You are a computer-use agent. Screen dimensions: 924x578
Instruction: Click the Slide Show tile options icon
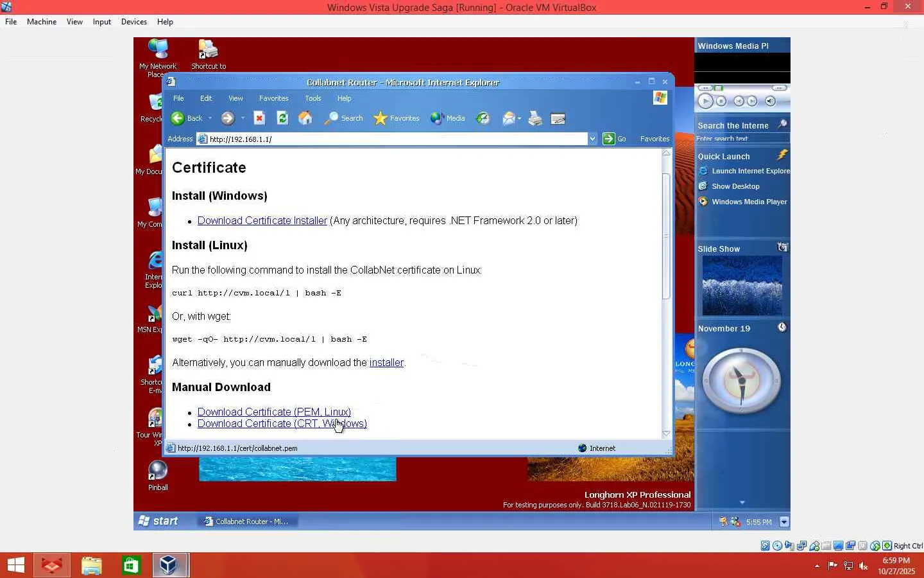pyautogui.click(x=782, y=247)
